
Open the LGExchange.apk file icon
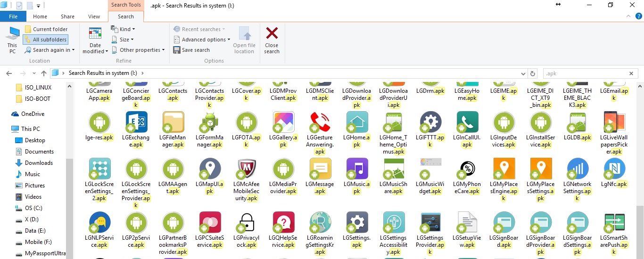pos(136,122)
